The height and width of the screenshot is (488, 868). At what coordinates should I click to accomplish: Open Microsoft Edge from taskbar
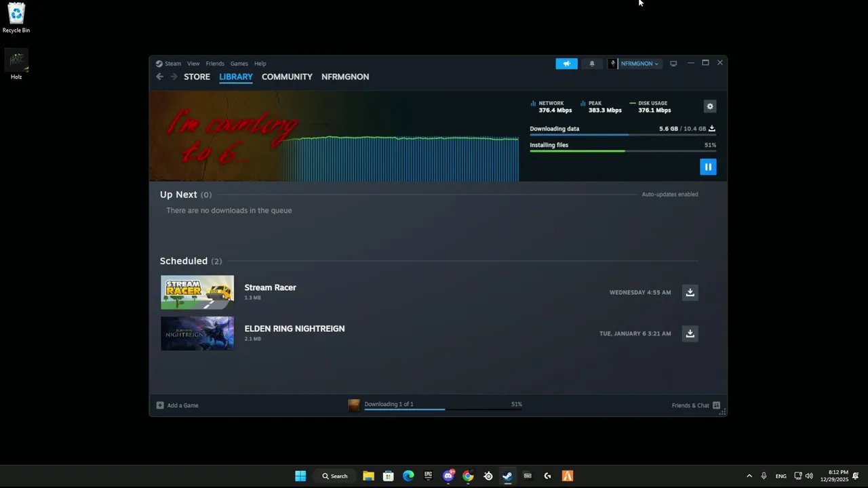point(408,476)
